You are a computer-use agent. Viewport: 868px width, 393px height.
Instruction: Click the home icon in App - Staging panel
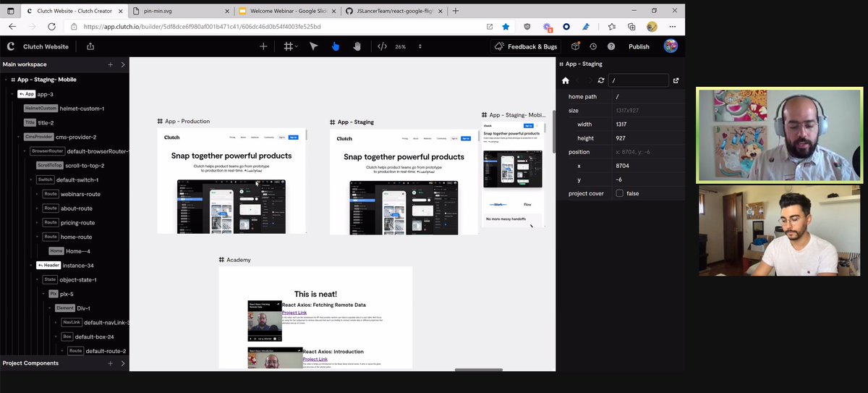[566, 80]
